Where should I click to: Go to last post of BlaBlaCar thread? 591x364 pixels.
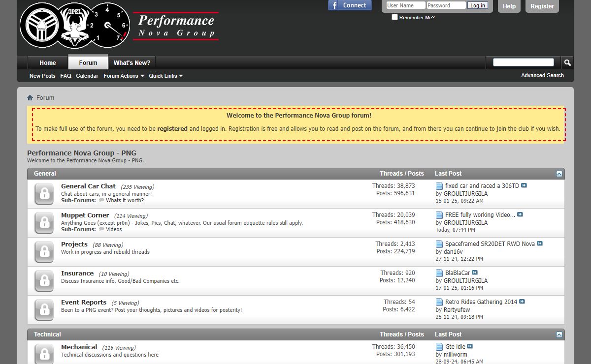point(475,273)
